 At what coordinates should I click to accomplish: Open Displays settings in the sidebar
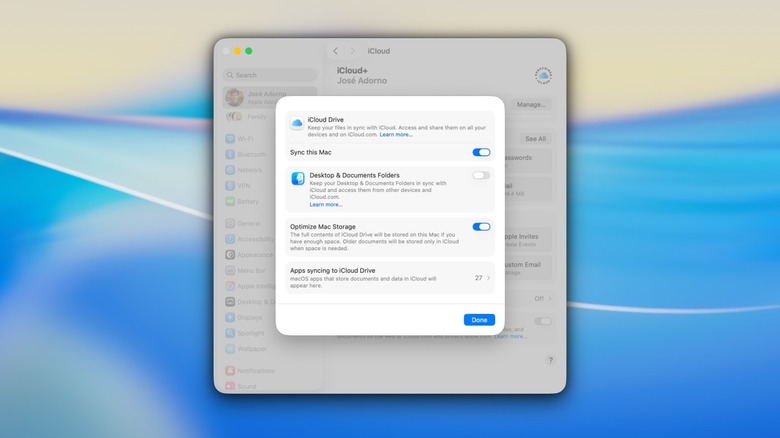pyautogui.click(x=243, y=318)
